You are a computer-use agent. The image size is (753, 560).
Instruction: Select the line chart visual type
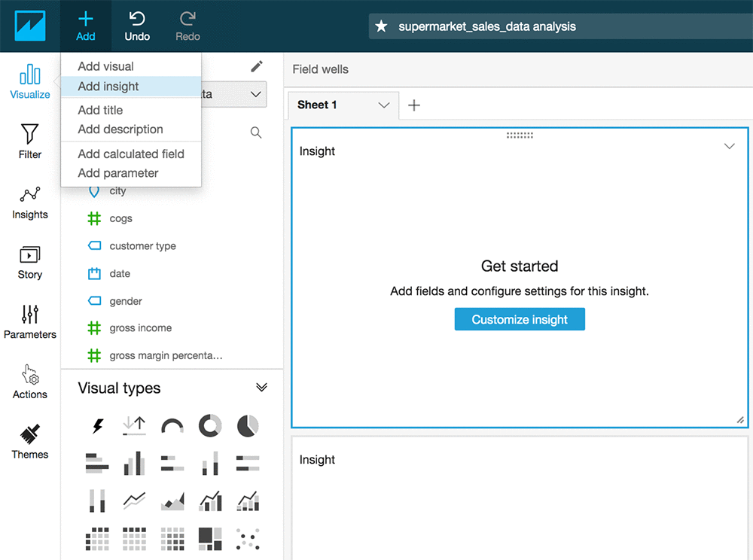click(135, 501)
